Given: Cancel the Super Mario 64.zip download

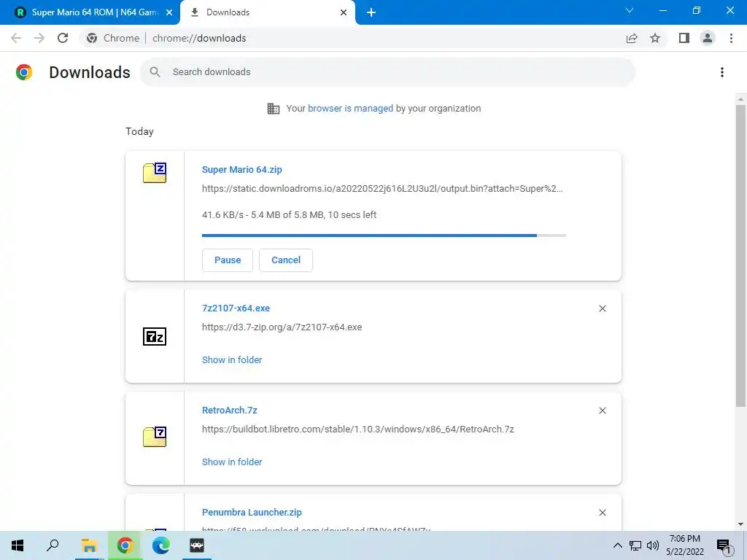Looking at the screenshot, I should 286,260.
